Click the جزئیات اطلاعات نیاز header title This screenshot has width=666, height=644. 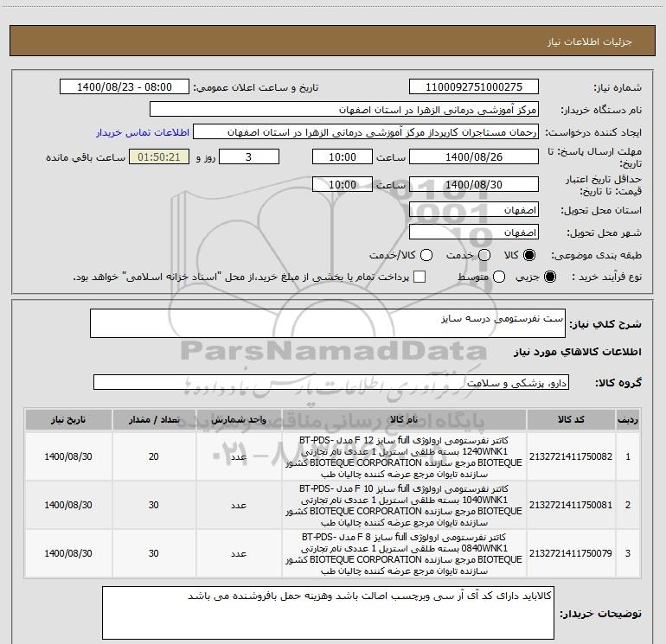coord(590,41)
